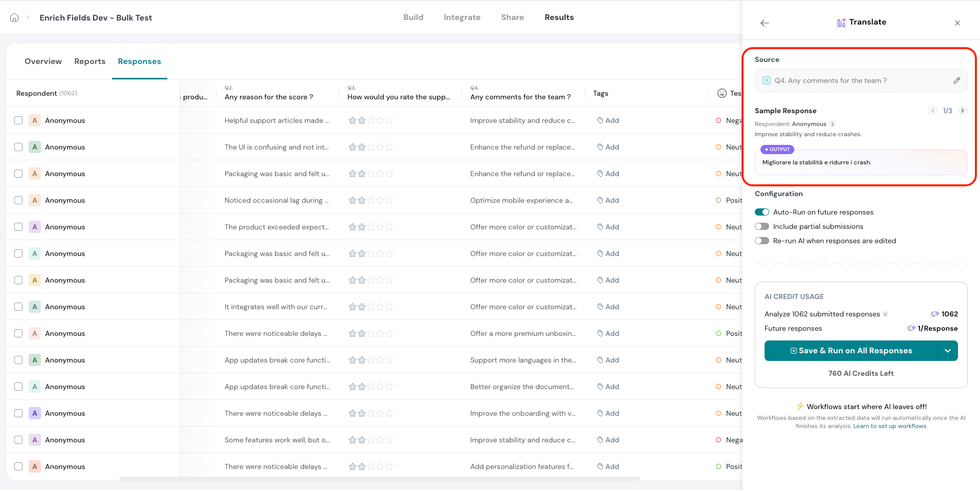Viewport: 980px width, 491px height.
Task: Open the Reports tab
Action: (90, 61)
